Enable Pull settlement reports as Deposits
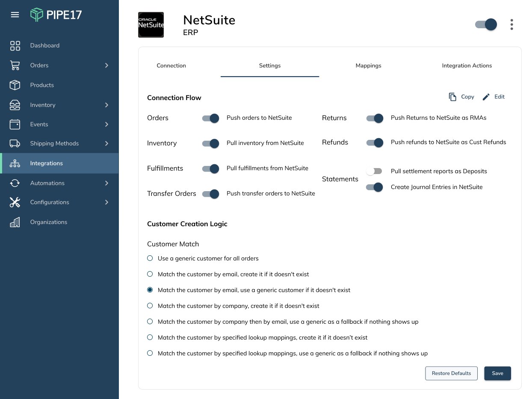Screen dimensions: 532x399 pyautogui.click(x=374, y=171)
